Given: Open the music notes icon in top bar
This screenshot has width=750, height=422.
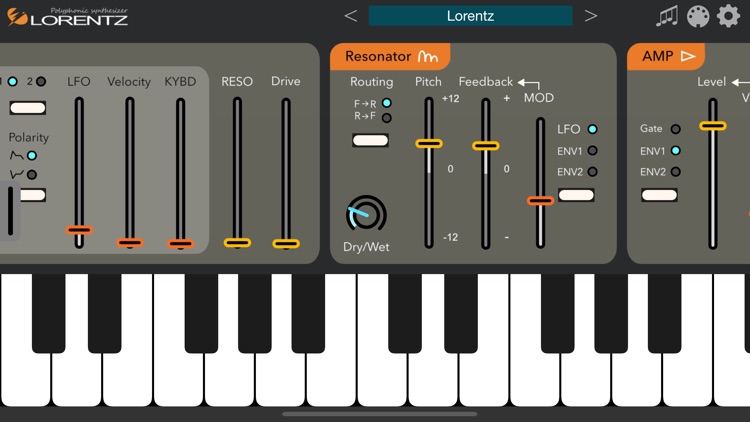Looking at the screenshot, I should coord(667,16).
